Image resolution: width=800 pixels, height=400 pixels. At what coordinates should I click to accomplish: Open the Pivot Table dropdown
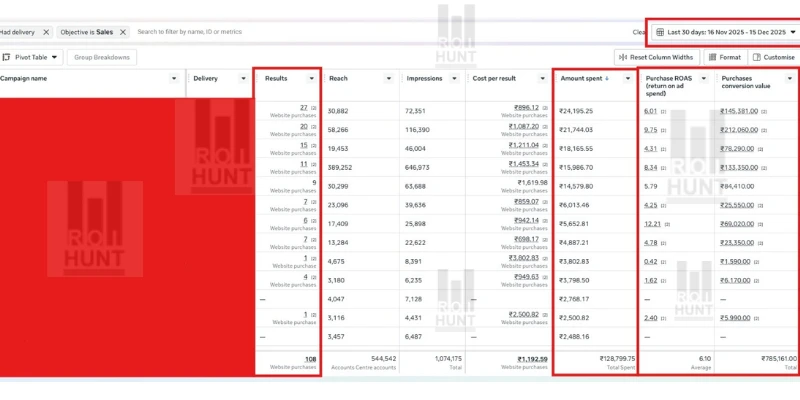pos(31,57)
